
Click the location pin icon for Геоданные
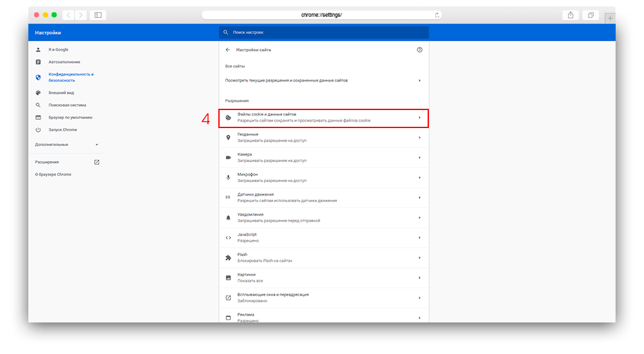coord(229,138)
